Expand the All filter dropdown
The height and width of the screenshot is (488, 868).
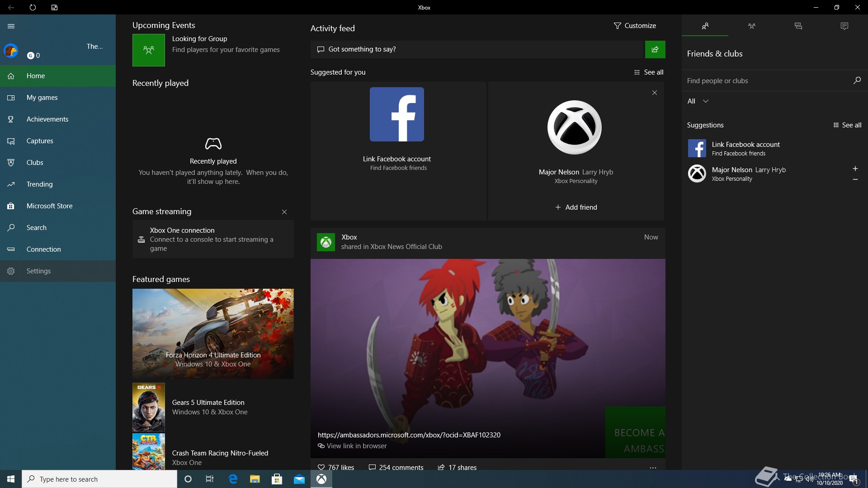tap(698, 101)
